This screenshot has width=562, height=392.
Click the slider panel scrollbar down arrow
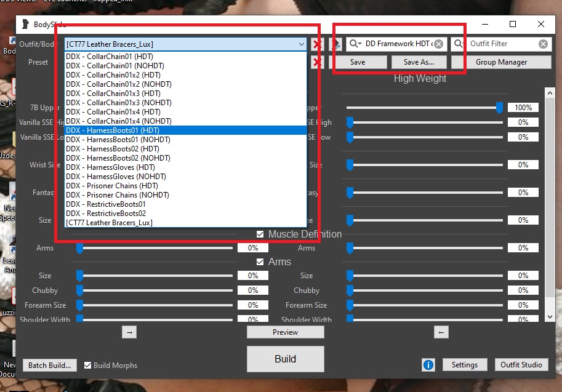(550, 317)
